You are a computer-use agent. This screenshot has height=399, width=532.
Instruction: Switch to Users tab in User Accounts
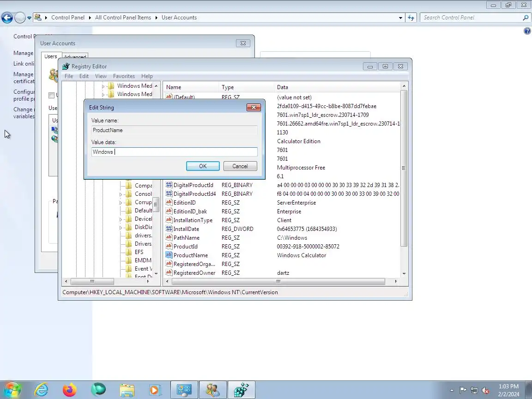50,56
